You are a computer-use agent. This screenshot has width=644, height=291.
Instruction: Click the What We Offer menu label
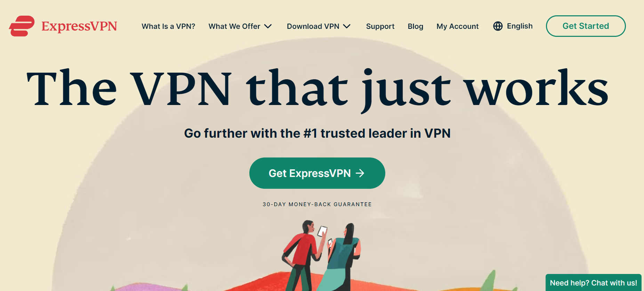pyautogui.click(x=234, y=26)
